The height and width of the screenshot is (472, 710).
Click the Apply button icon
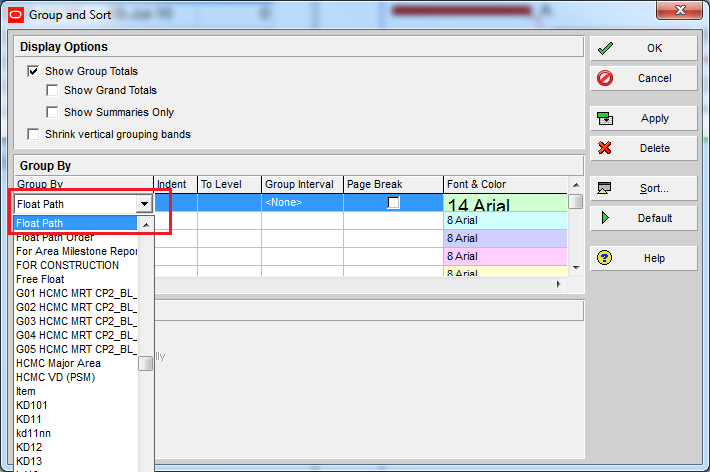pos(605,118)
